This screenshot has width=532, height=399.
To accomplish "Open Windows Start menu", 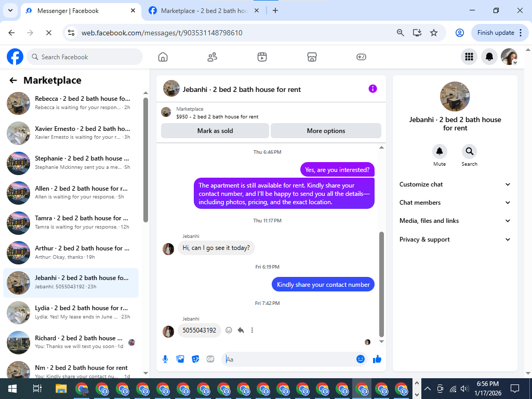I will pyautogui.click(x=12, y=389).
